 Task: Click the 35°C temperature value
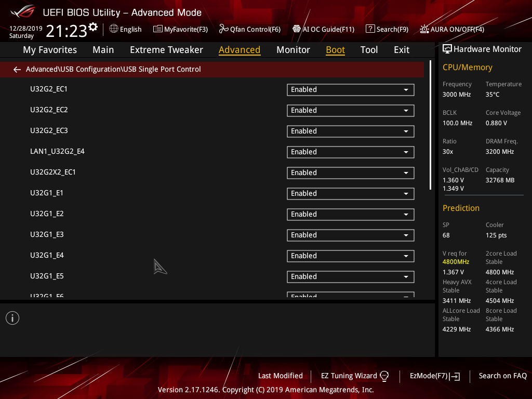click(x=493, y=95)
